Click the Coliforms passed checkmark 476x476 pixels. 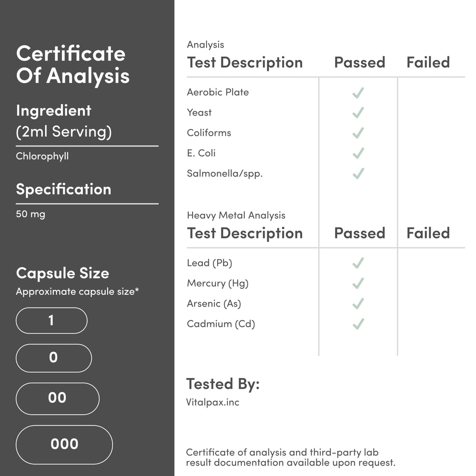coord(358,133)
